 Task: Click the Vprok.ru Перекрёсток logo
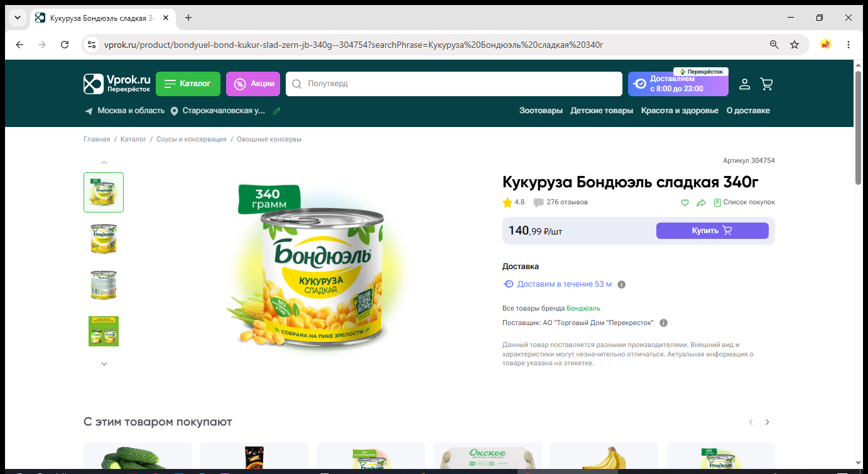click(117, 84)
